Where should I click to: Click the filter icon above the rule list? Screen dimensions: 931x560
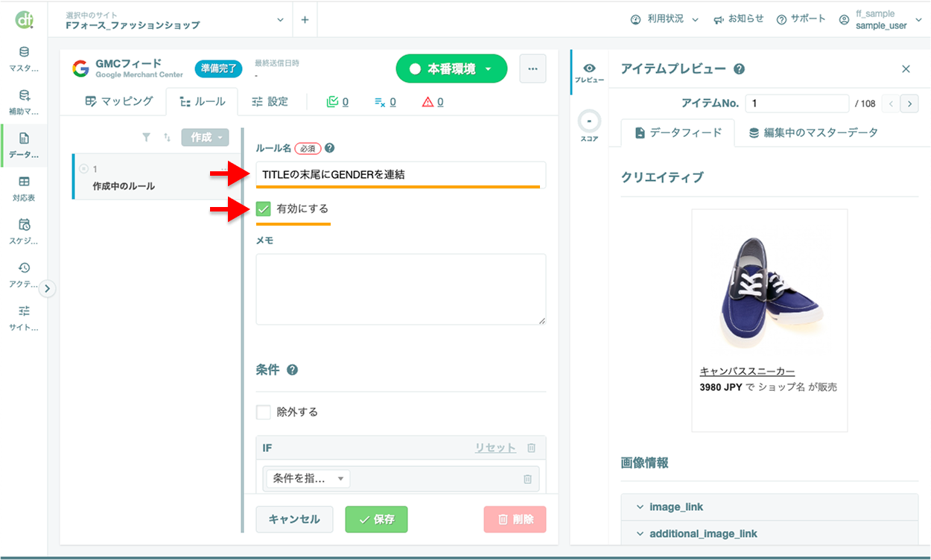146,137
